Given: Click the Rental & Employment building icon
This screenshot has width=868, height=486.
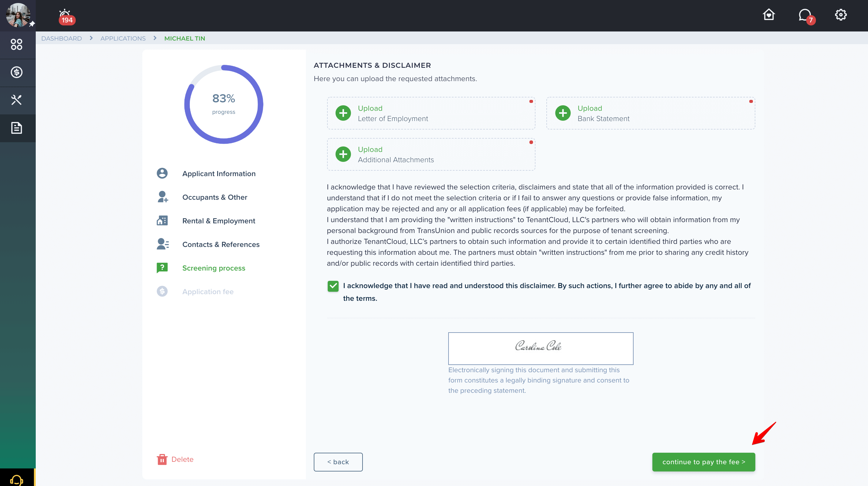Looking at the screenshot, I should (162, 221).
